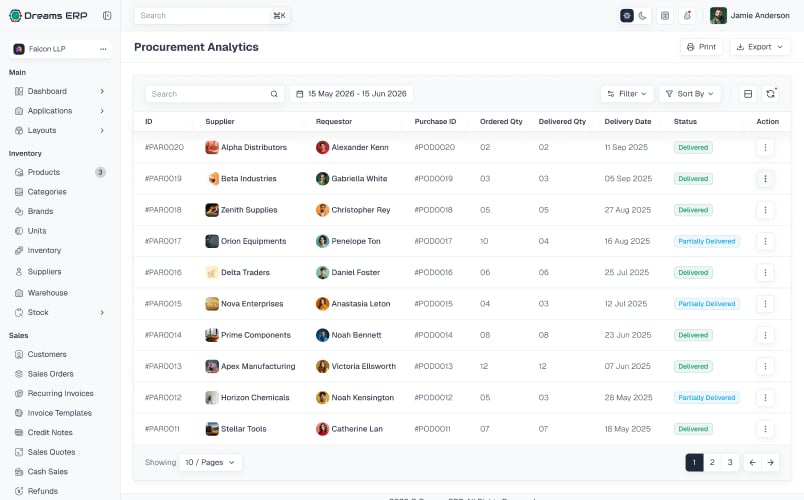The width and height of the screenshot is (804, 500).
Task: Click the calendar date range picker
Action: point(352,94)
